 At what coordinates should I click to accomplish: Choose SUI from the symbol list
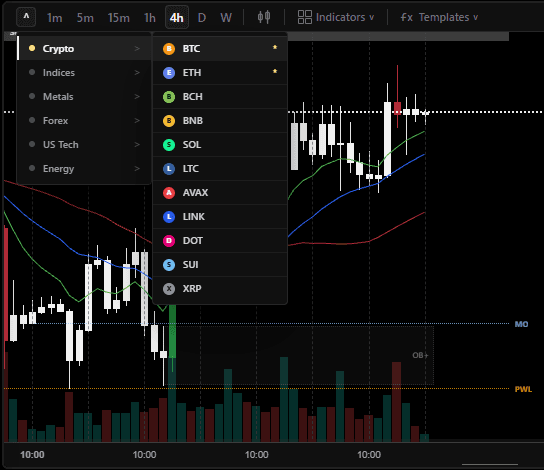point(220,265)
